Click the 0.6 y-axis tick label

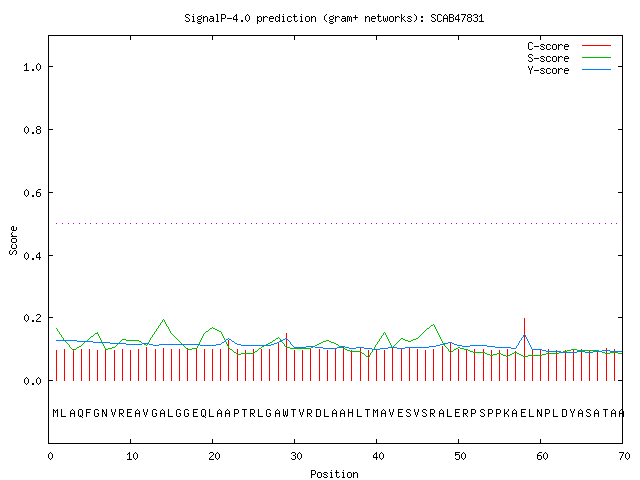click(x=32, y=193)
